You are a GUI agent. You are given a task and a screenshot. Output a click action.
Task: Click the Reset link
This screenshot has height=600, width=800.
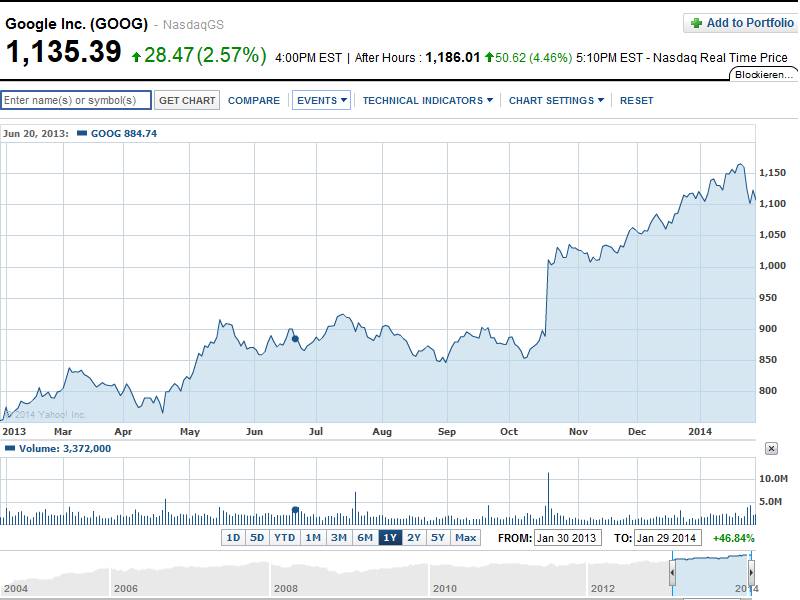tap(636, 101)
